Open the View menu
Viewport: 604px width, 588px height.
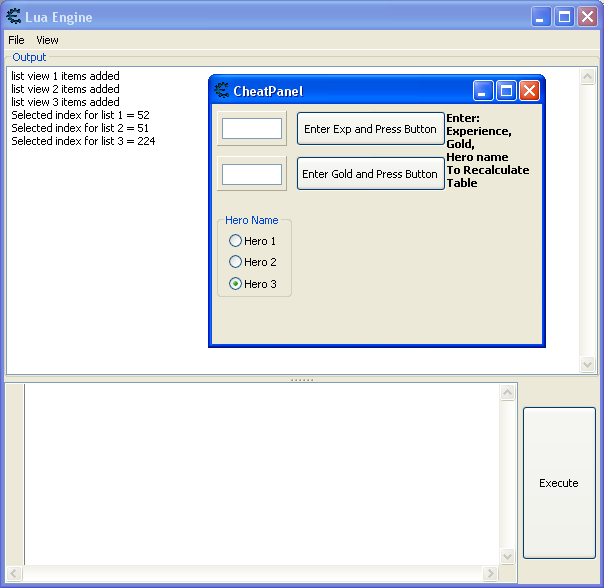coord(47,40)
